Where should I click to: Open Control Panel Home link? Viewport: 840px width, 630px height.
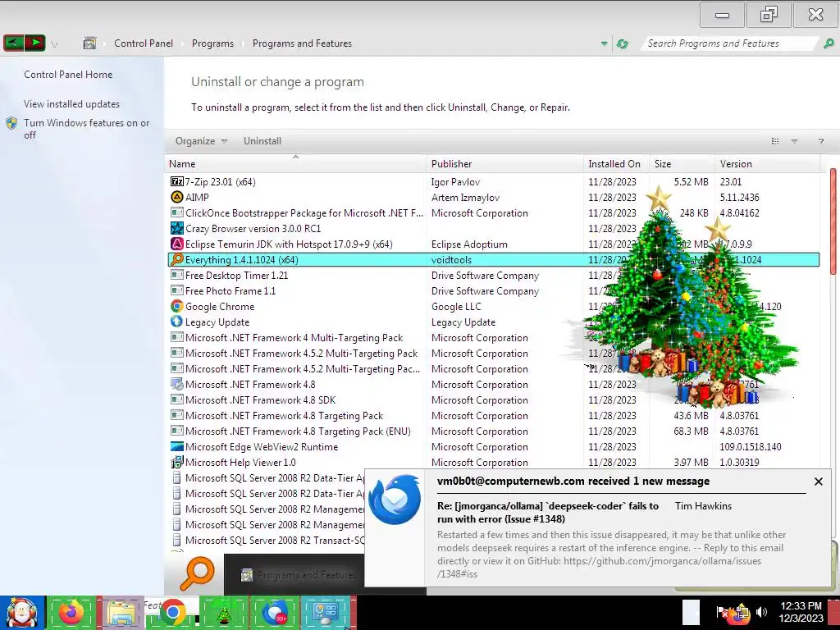(68, 75)
